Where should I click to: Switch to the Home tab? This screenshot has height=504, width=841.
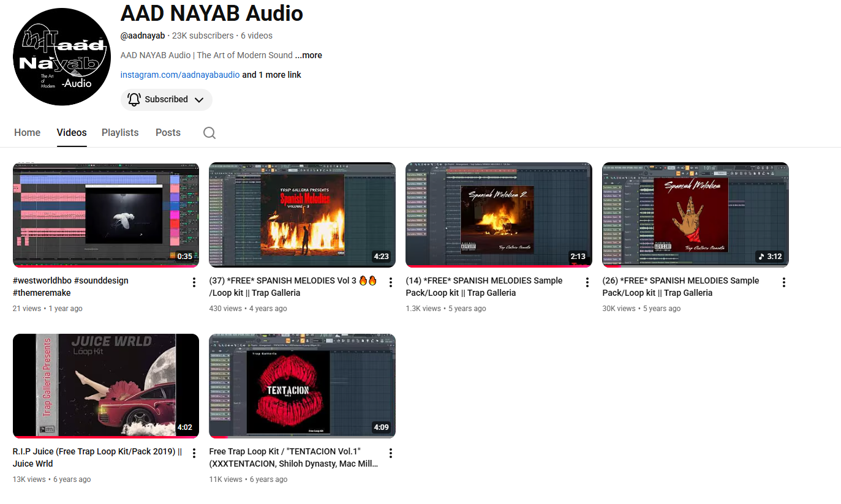[x=28, y=132]
